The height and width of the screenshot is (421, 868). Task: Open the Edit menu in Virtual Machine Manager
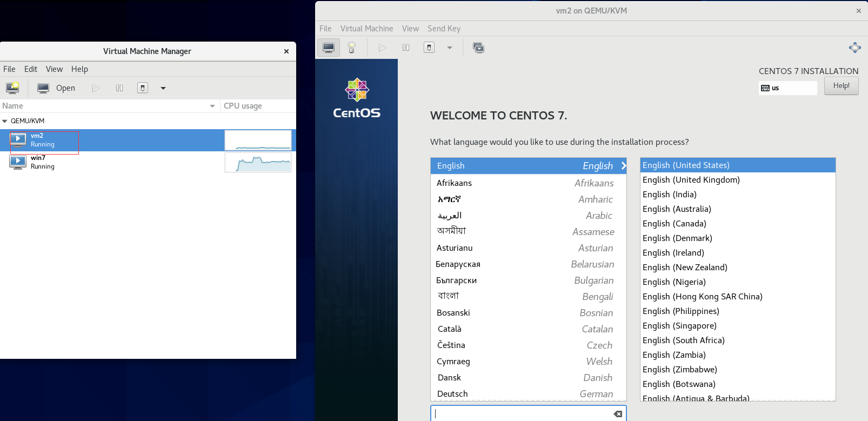point(31,69)
